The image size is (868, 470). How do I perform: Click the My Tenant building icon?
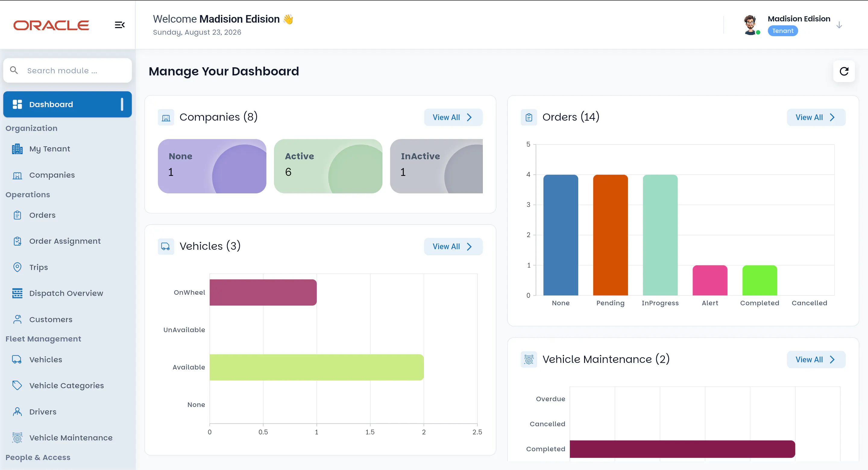click(17, 149)
